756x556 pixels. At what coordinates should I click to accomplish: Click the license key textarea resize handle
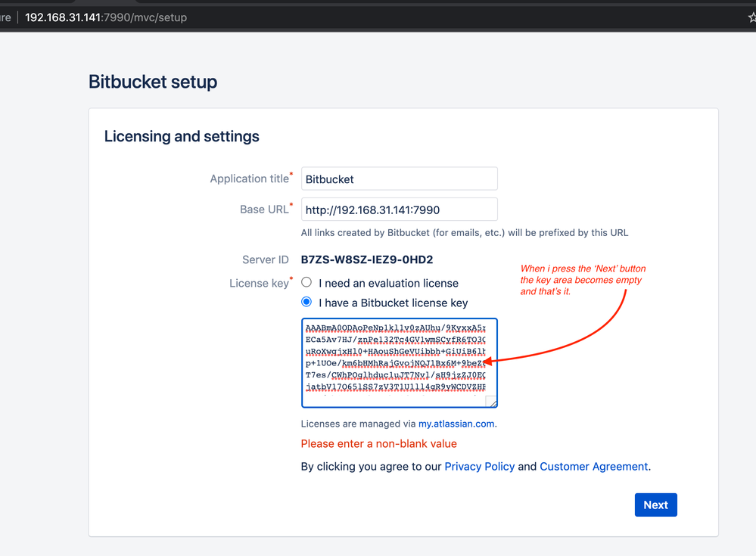coord(491,402)
